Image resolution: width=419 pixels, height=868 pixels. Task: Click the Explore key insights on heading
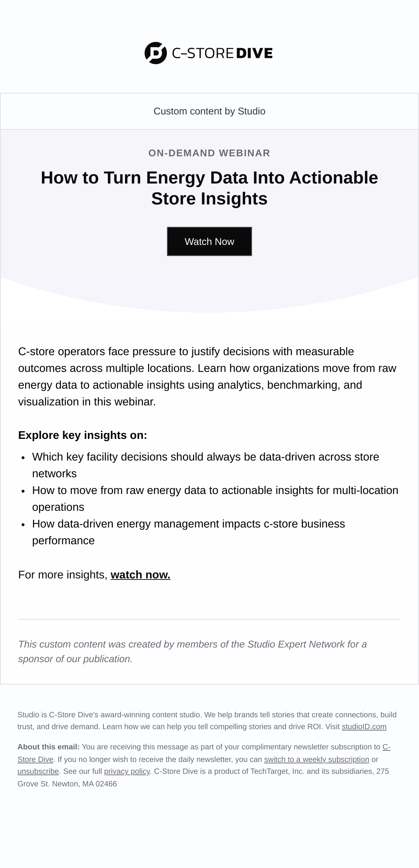coord(83,435)
